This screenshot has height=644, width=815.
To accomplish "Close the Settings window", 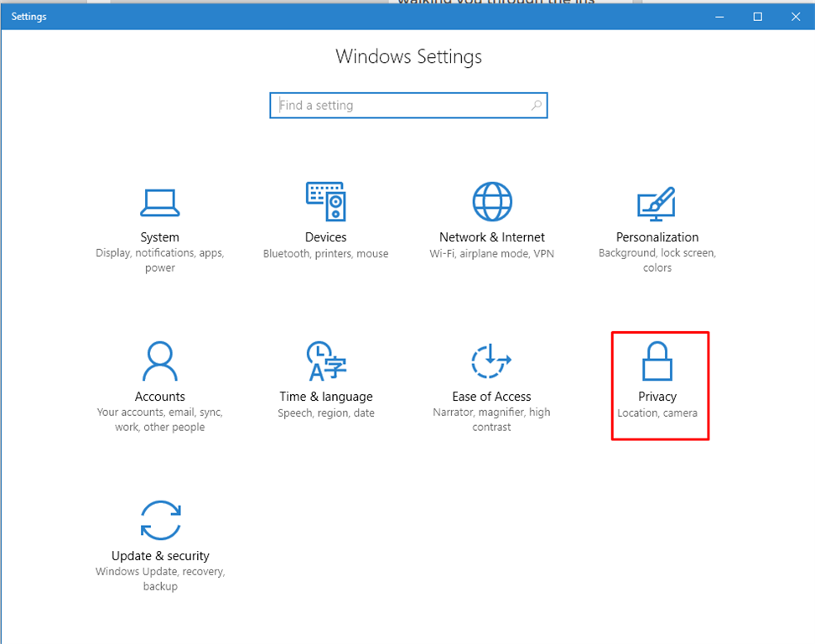I will [796, 17].
